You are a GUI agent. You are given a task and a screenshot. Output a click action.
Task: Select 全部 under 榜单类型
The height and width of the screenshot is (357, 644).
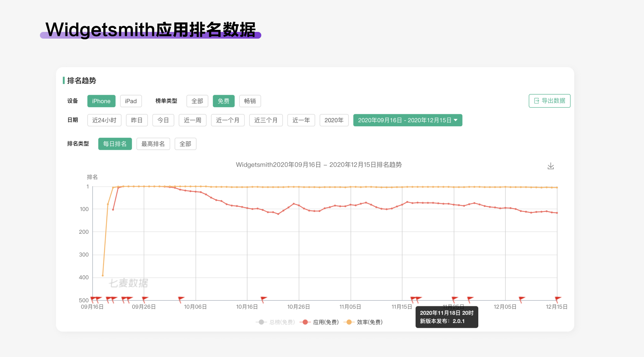tap(197, 101)
